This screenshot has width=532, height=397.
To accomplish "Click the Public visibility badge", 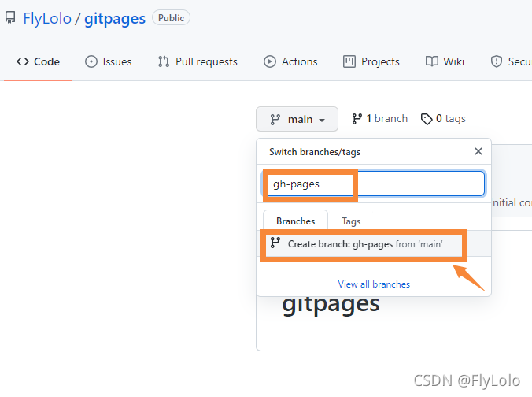I will click(x=171, y=17).
